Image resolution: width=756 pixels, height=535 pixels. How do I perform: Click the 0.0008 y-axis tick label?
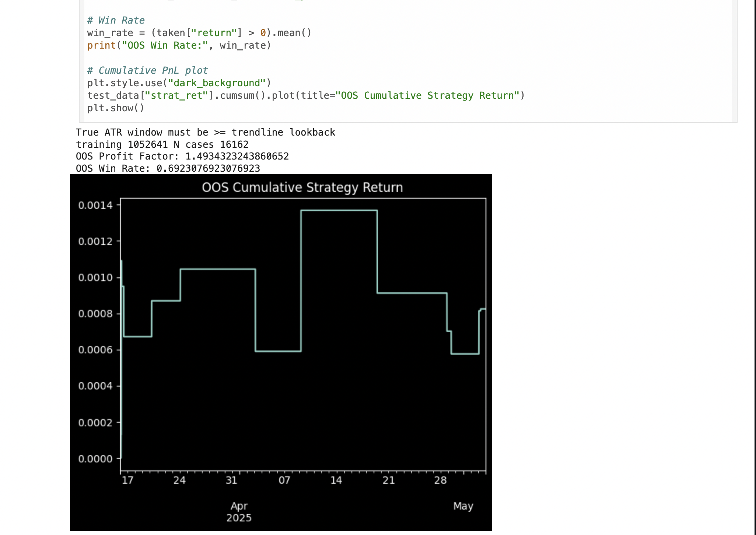pyautogui.click(x=95, y=314)
